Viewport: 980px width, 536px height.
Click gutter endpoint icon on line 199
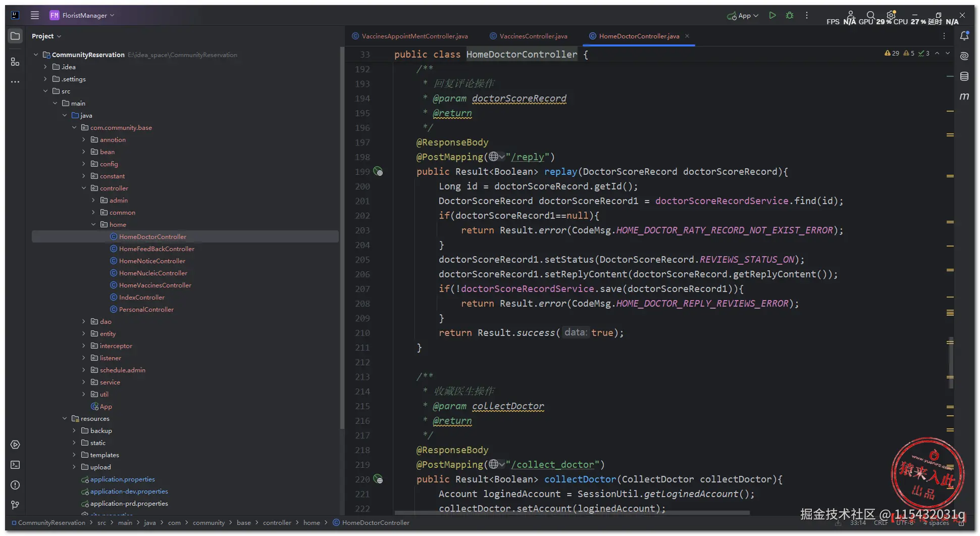pos(378,172)
